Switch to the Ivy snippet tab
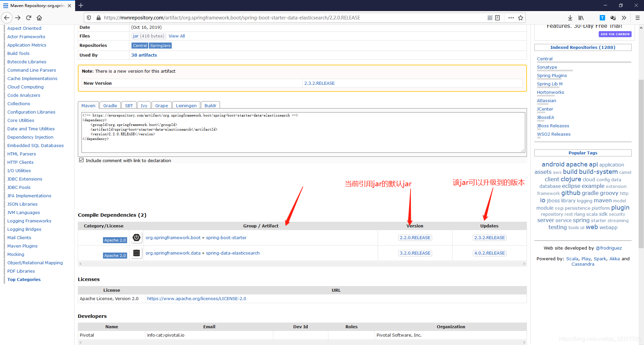The height and width of the screenshot is (345, 644). coord(144,106)
